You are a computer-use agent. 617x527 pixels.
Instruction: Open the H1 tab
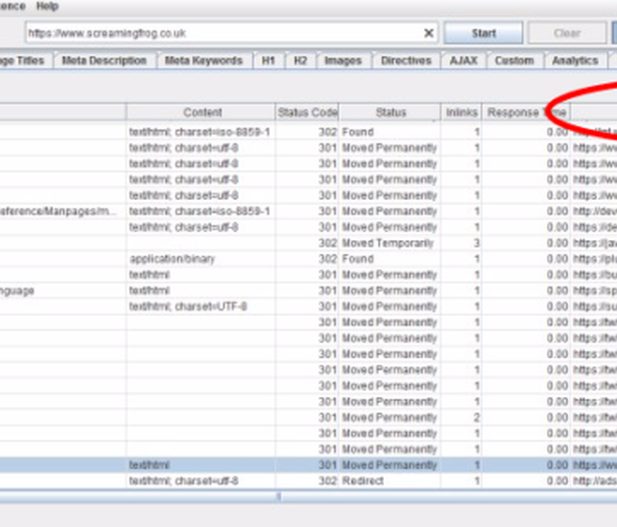[x=268, y=61]
